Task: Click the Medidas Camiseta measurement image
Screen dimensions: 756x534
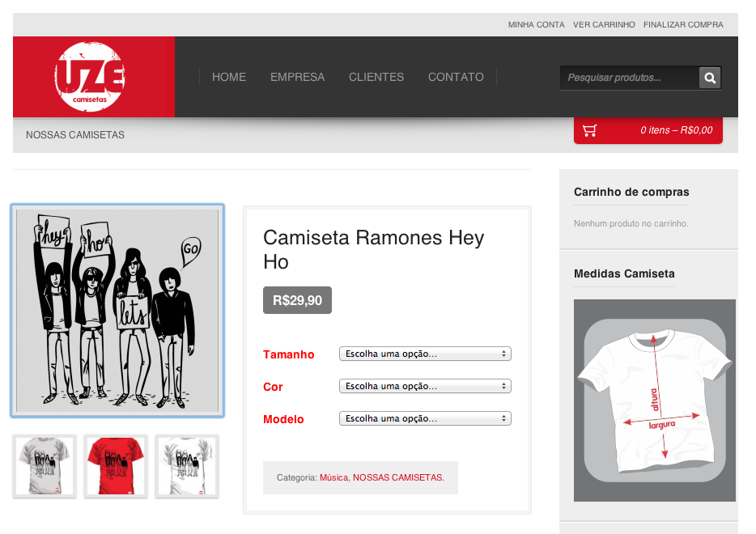Action: tap(655, 400)
